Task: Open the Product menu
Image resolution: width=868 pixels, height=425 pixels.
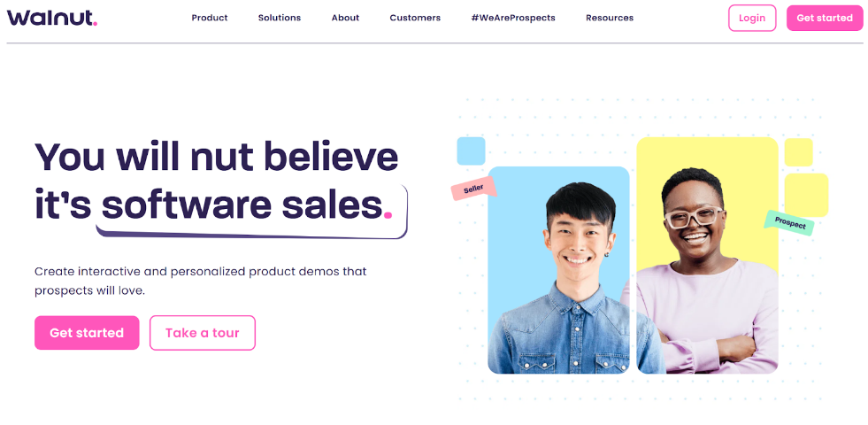Action: click(x=209, y=18)
